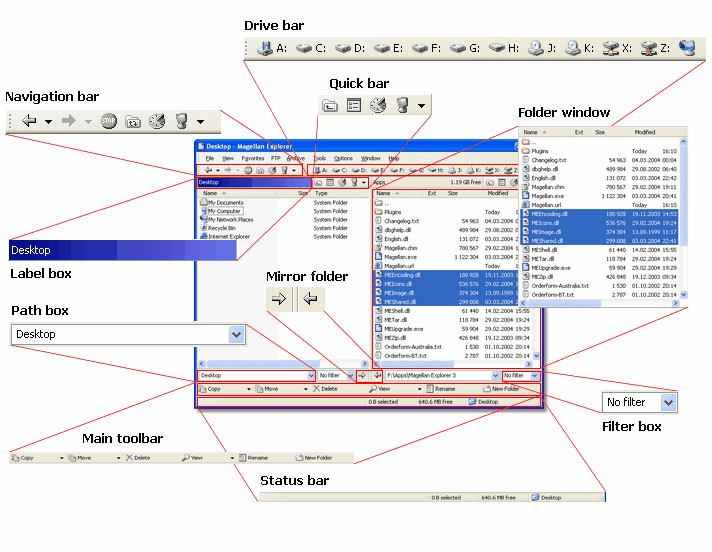
Task: Click Move in enlarged Main toolbar
Action: pos(79,458)
